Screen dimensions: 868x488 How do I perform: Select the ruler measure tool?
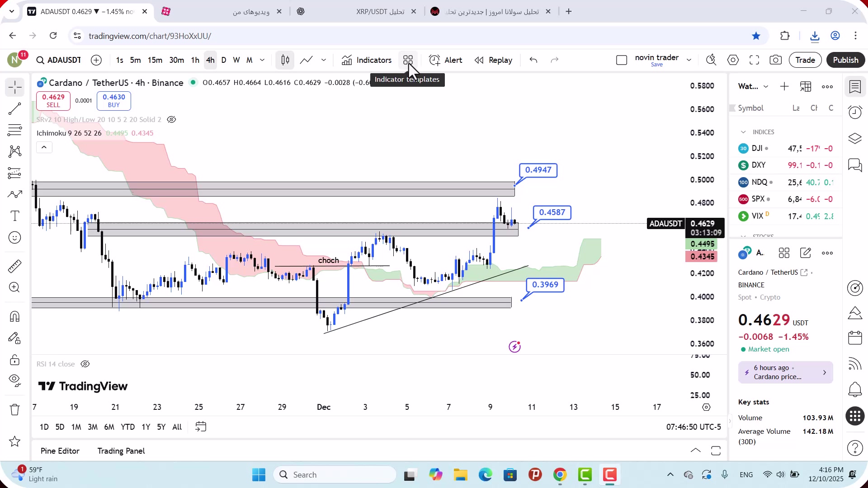pos(15,266)
